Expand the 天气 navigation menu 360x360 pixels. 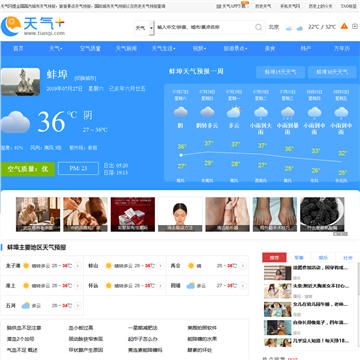pyautogui.click(x=56, y=49)
